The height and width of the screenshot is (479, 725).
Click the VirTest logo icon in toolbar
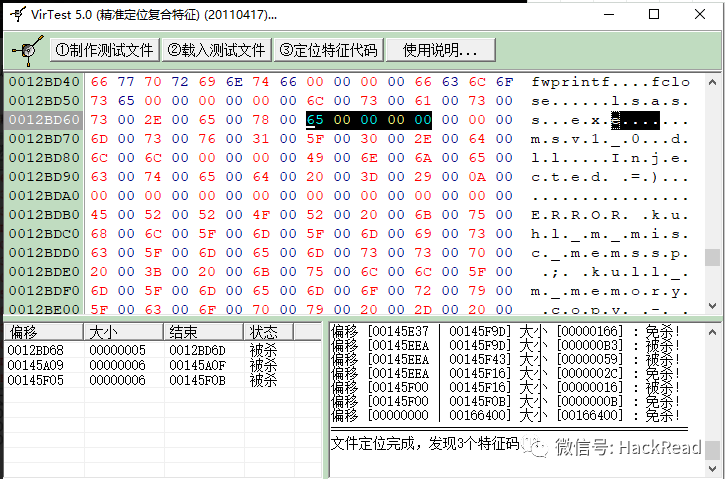tap(28, 49)
